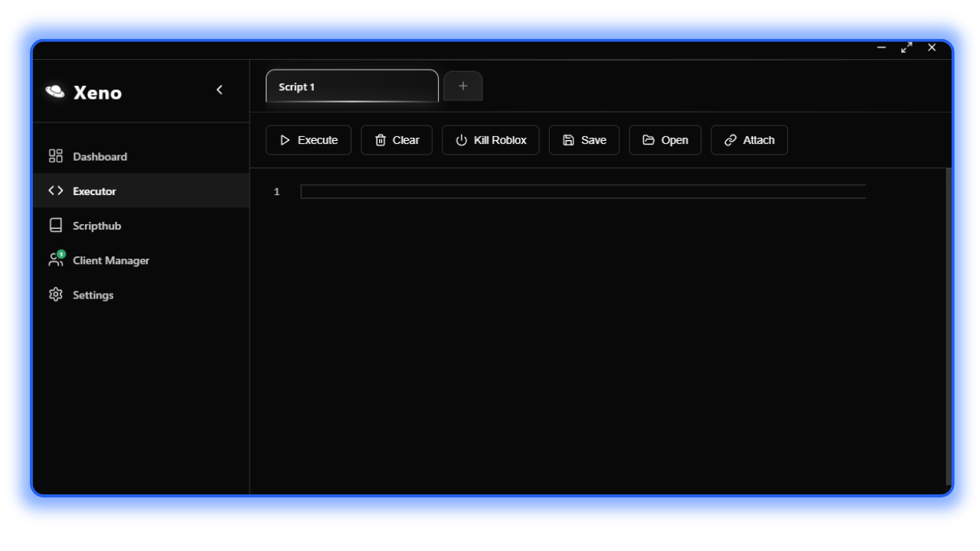Save the current script
The width and height of the screenshot is (980, 551).
click(x=584, y=140)
